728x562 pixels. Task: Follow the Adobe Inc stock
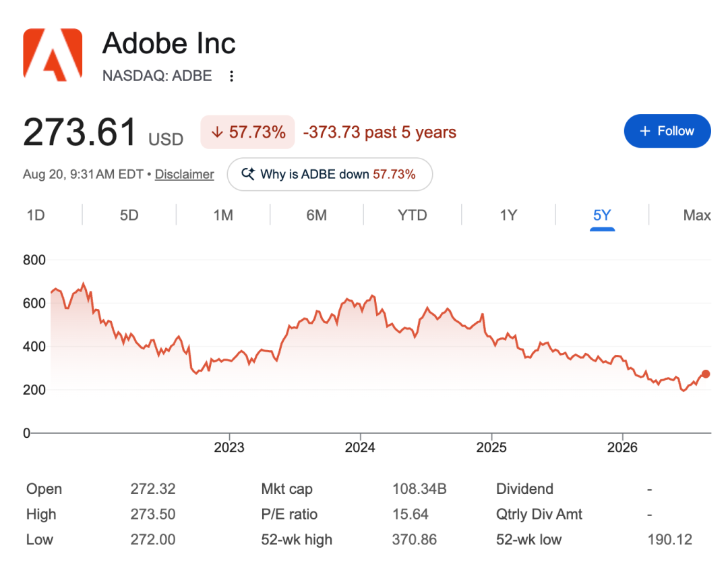(667, 131)
